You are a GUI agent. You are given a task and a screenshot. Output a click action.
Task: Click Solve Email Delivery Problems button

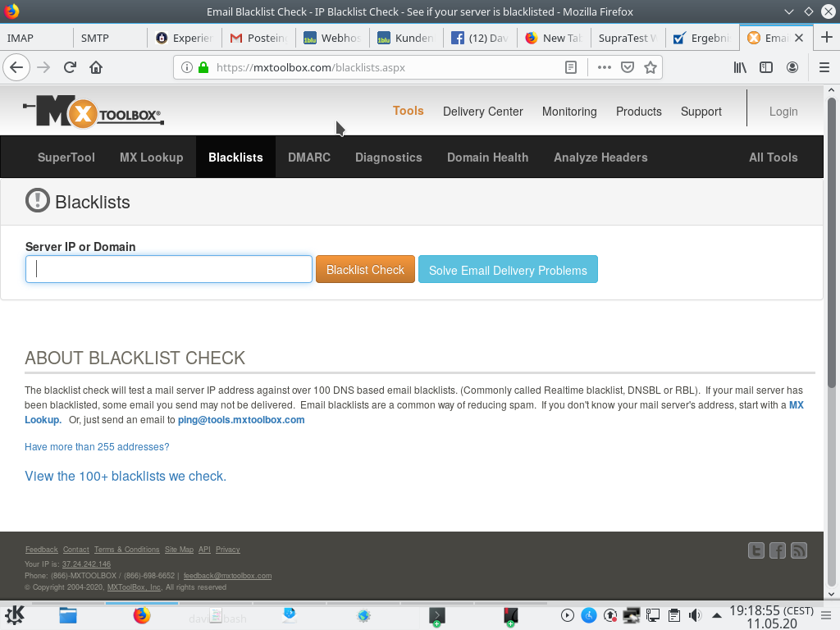[508, 270]
